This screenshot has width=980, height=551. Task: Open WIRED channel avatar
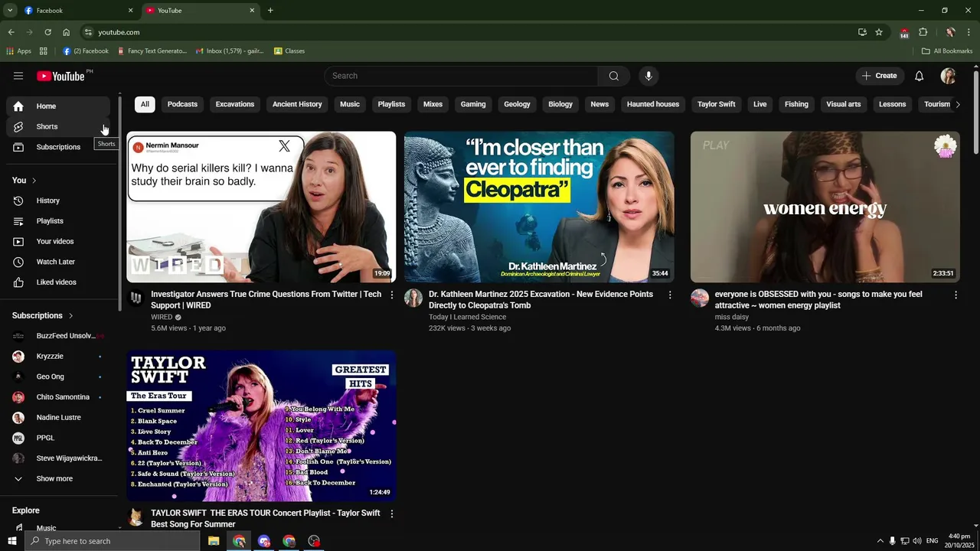tap(136, 298)
